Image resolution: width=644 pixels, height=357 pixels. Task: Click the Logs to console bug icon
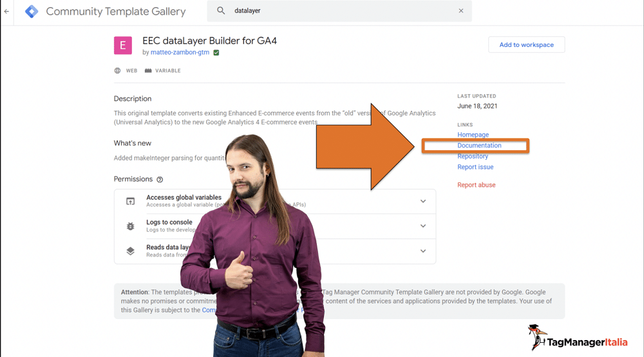tap(130, 226)
